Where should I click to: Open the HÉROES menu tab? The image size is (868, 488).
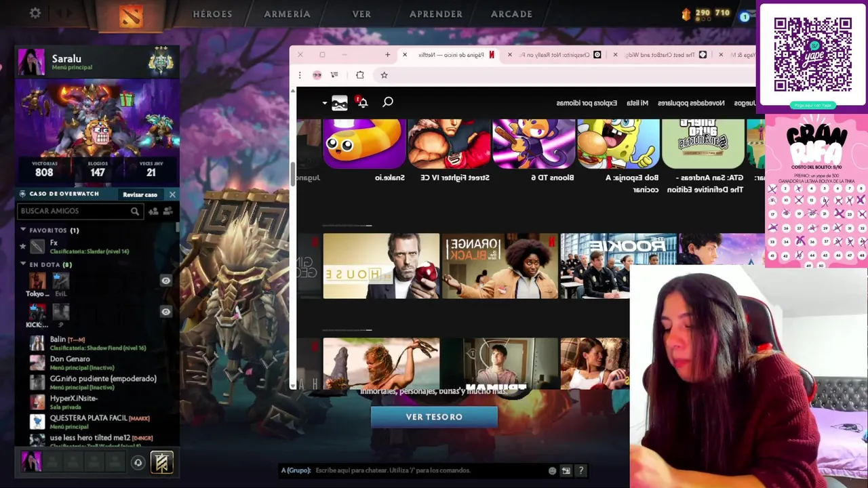[212, 14]
